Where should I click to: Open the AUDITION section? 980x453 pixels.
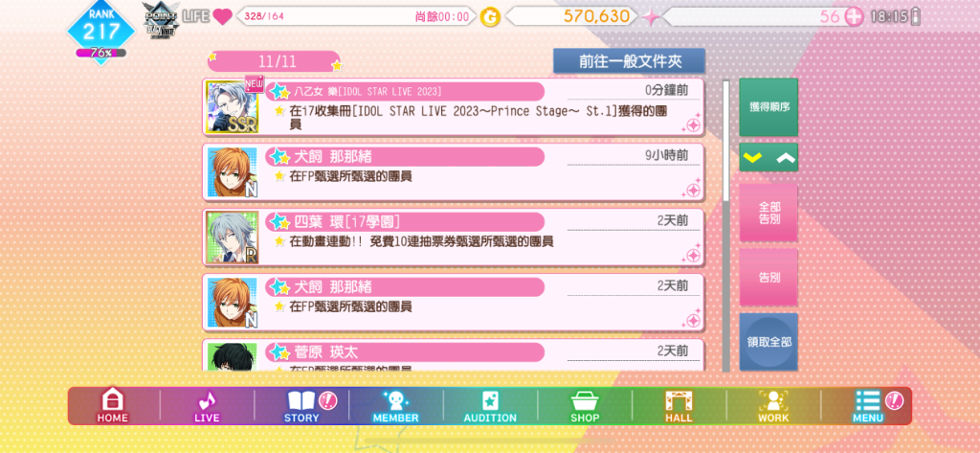[x=490, y=405]
